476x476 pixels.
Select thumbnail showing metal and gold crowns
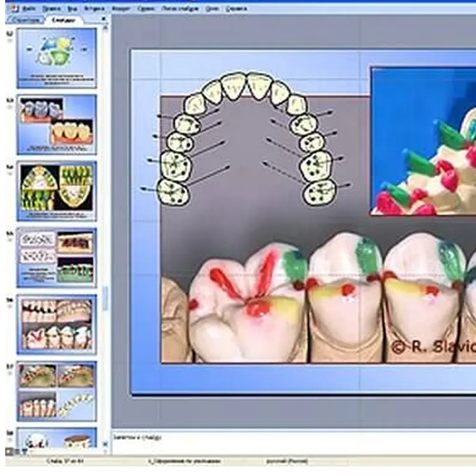pyautogui.click(x=57, y=124)
